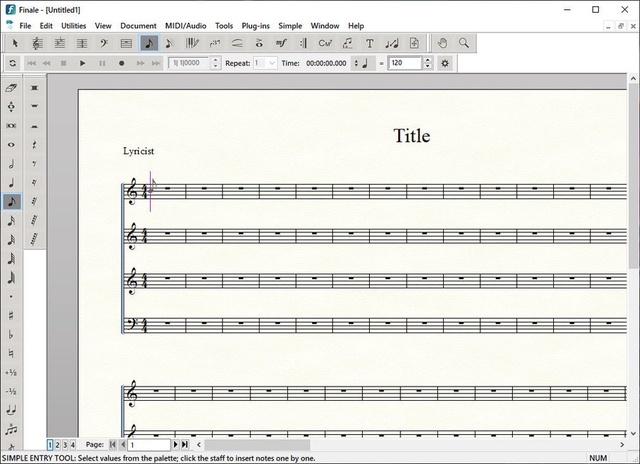Screen dimensions: 640x464
Task: Activate the Hand Grabber tool
Action: [443, 43]
